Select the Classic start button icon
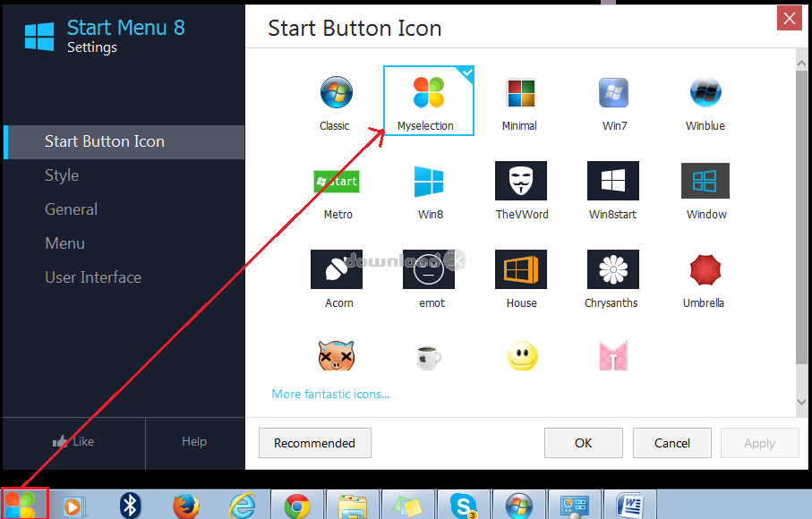Viewport: 812px width, 519px height. 336,102
